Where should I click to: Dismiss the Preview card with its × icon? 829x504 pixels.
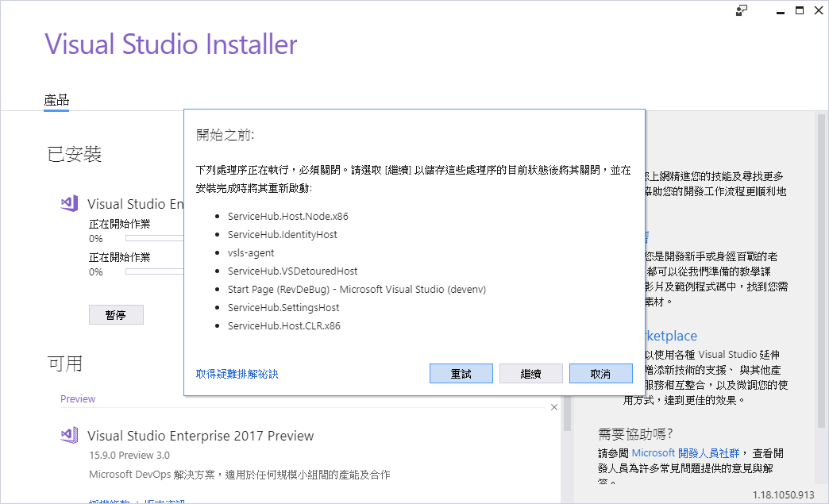pos(553,406)
